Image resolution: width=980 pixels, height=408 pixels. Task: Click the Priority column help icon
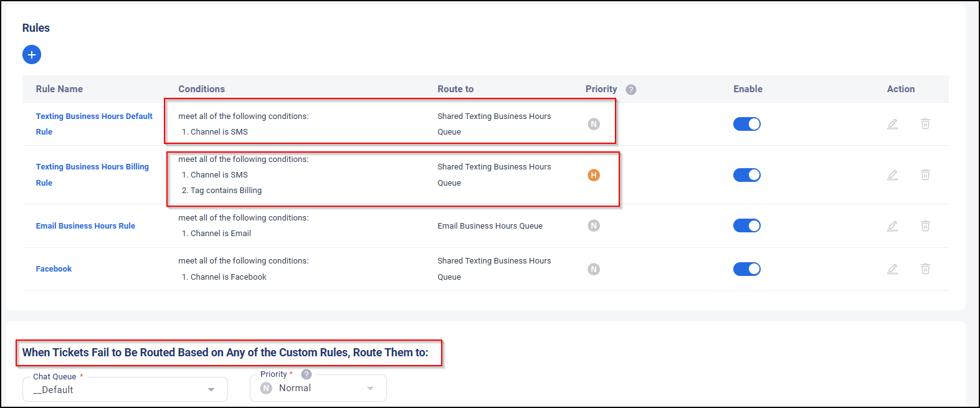[x=630, y=90]
